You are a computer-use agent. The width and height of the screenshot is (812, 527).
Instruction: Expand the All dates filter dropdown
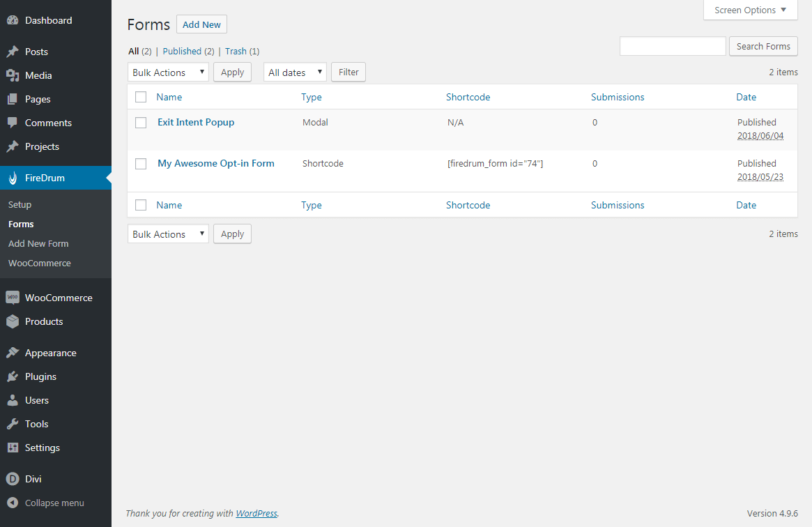pyautogui.click(x=295, y=72)
